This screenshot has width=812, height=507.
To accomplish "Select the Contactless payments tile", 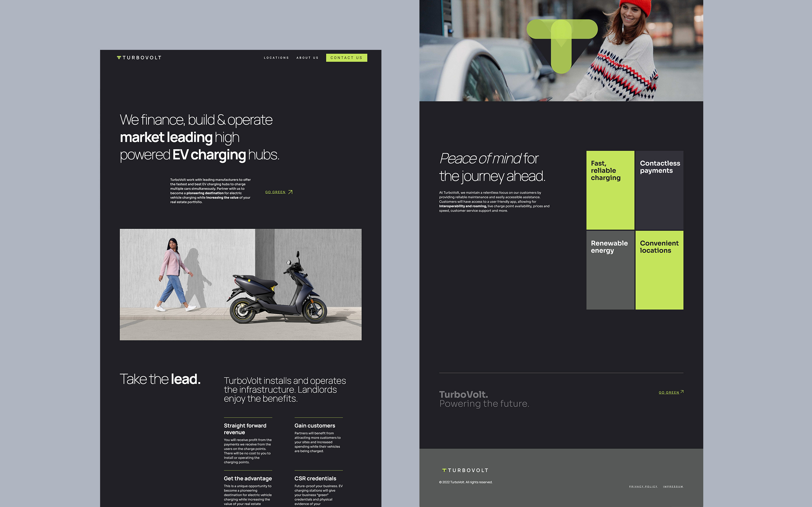I will [x=659, y=190].
